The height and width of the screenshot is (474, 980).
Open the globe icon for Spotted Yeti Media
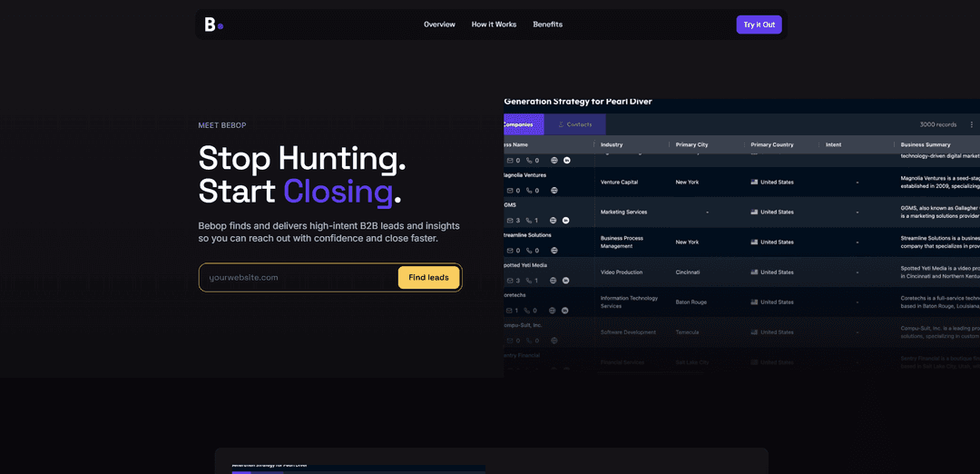554,281
